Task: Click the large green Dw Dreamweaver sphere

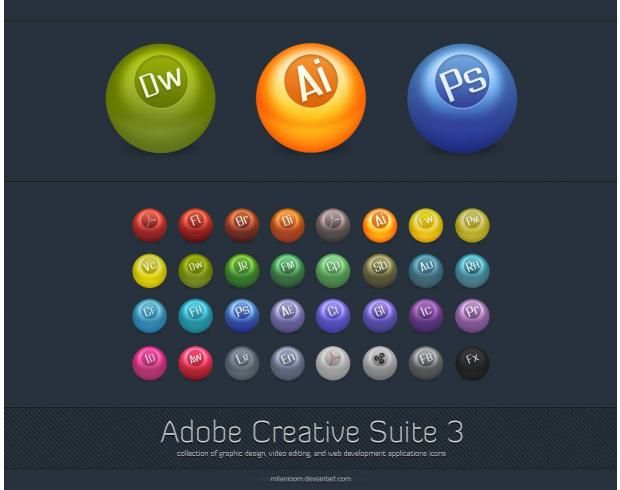Action: coord(161,98)
